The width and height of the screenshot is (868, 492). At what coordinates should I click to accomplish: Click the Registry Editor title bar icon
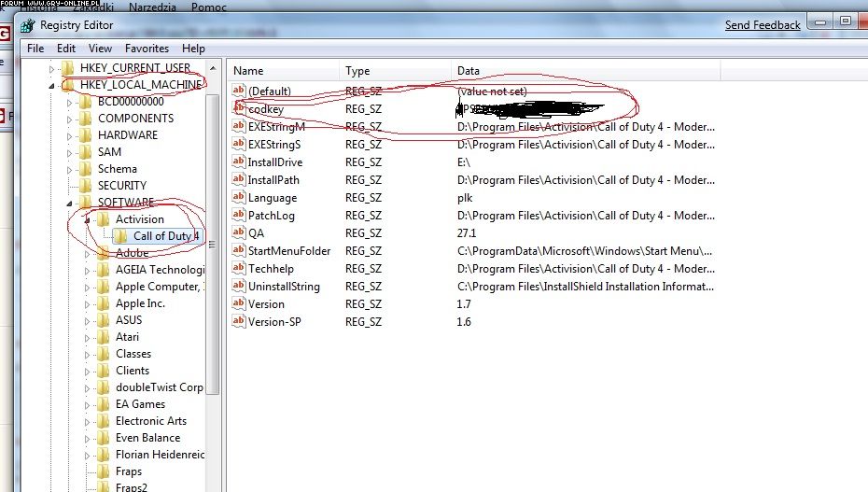click(x=27, y=25)
